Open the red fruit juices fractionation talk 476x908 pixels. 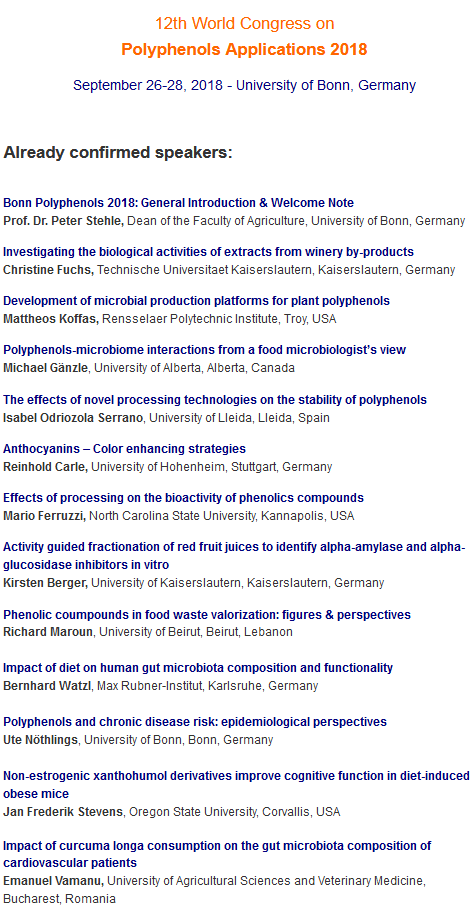click(x=234, y=555)
